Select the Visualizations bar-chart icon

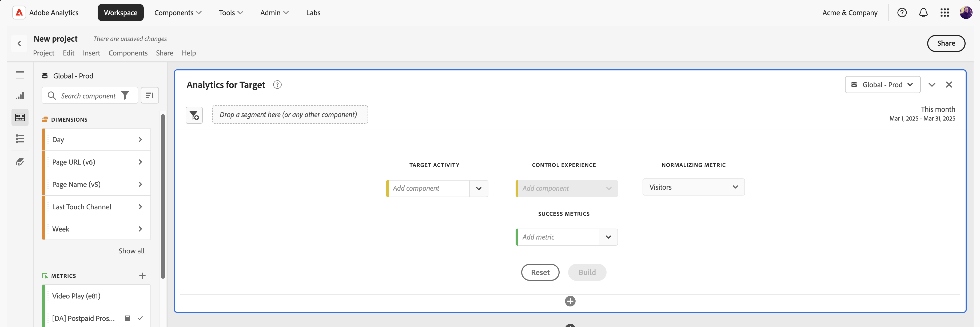pos(20,96)
